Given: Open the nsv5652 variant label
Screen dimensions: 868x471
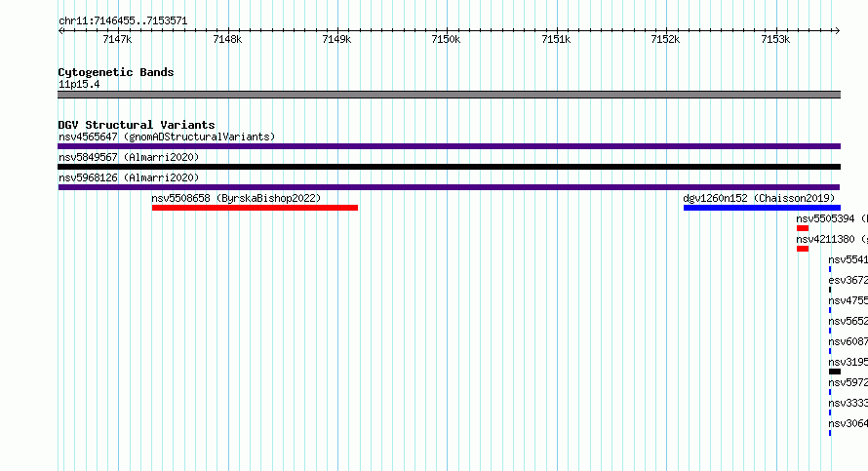Looking at the screenshot, I should pos(848,321).
